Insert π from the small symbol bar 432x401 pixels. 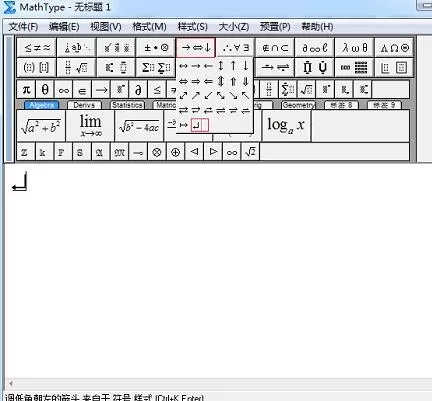click(x=26, y=89)
